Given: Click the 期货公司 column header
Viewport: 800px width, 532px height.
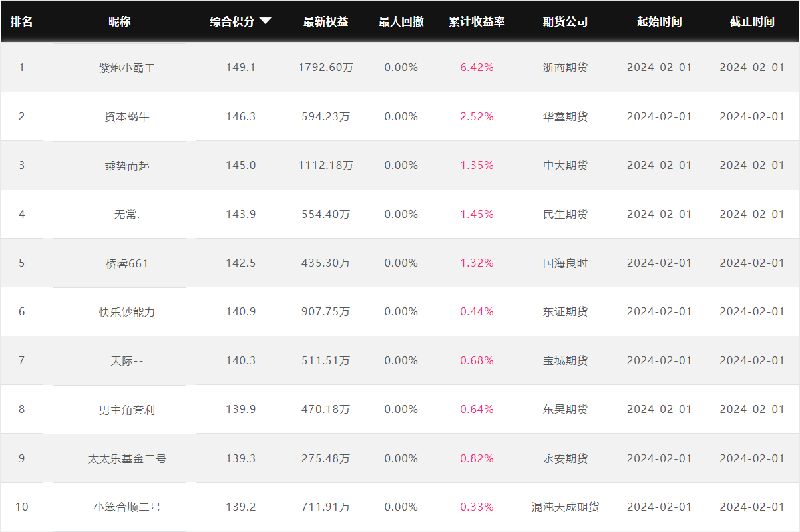Looking at the screenshot, I should [566, 21].
